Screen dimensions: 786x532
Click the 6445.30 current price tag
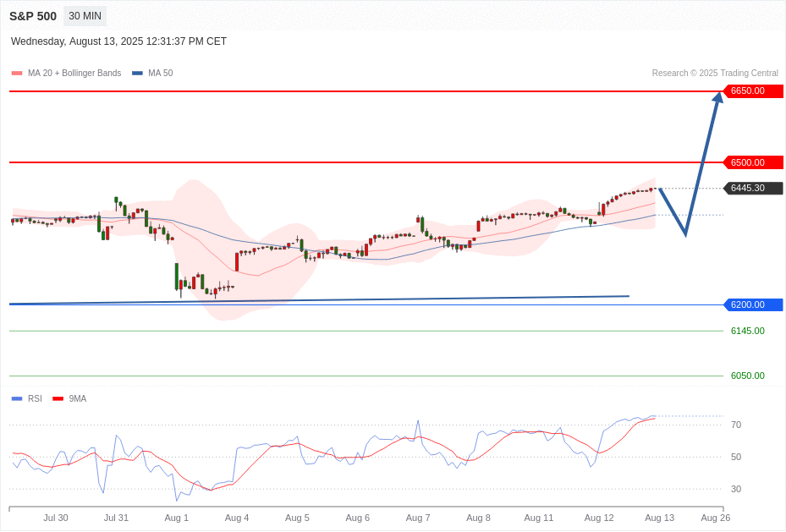click(x=753, y=188)
